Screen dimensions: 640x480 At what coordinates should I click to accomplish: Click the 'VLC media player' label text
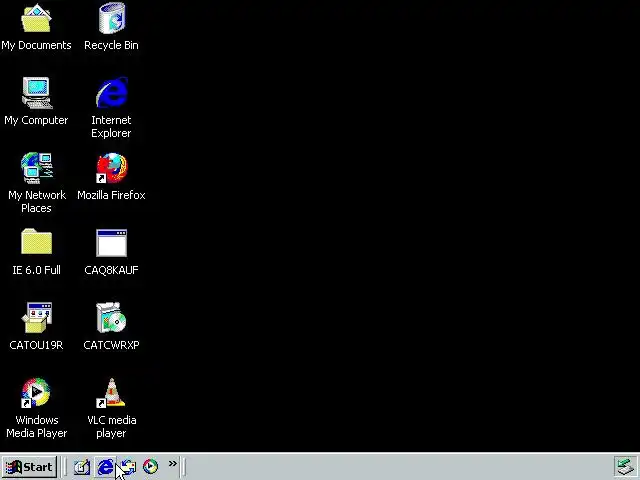111,427
